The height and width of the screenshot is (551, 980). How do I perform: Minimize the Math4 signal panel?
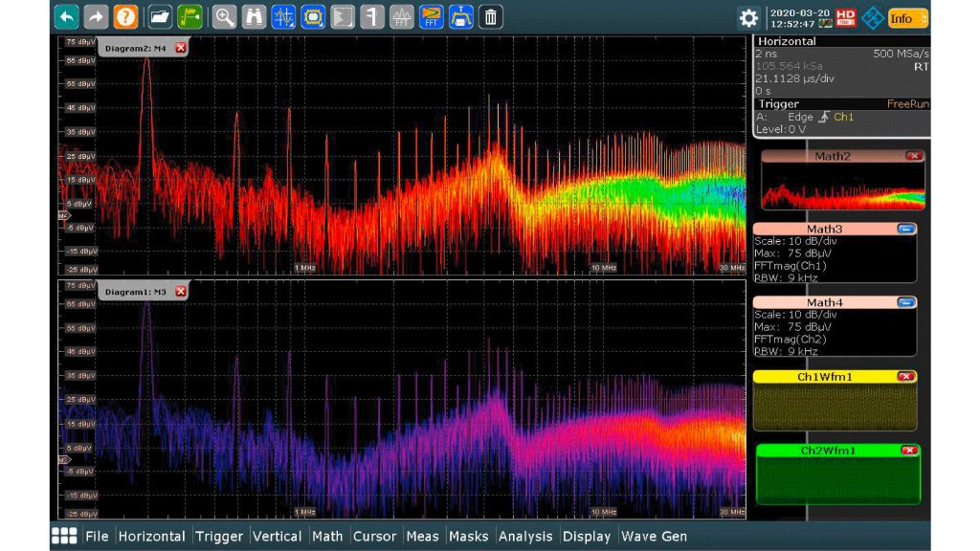pyautogui.click(x=905, y=302)
